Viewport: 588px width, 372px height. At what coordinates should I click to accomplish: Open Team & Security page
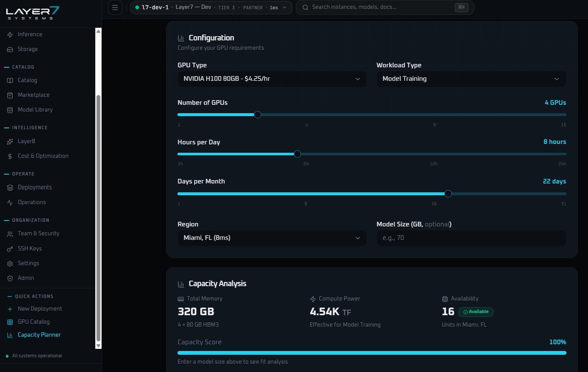pos(38,233)
